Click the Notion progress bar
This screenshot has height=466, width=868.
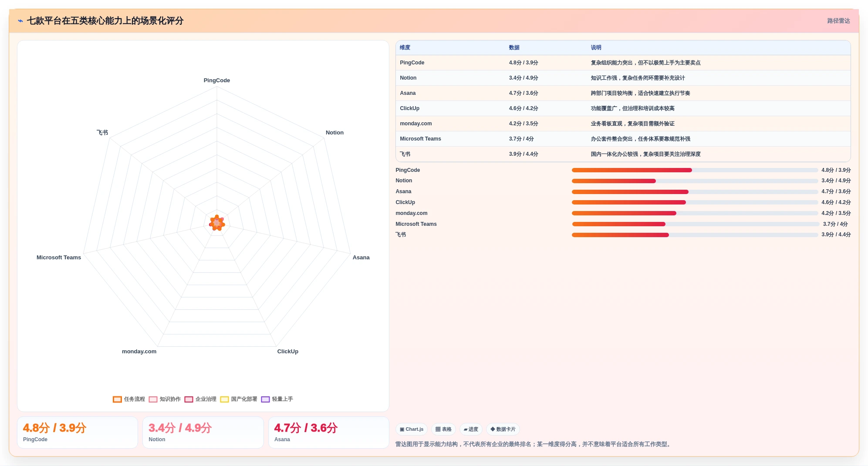point(695,181)
